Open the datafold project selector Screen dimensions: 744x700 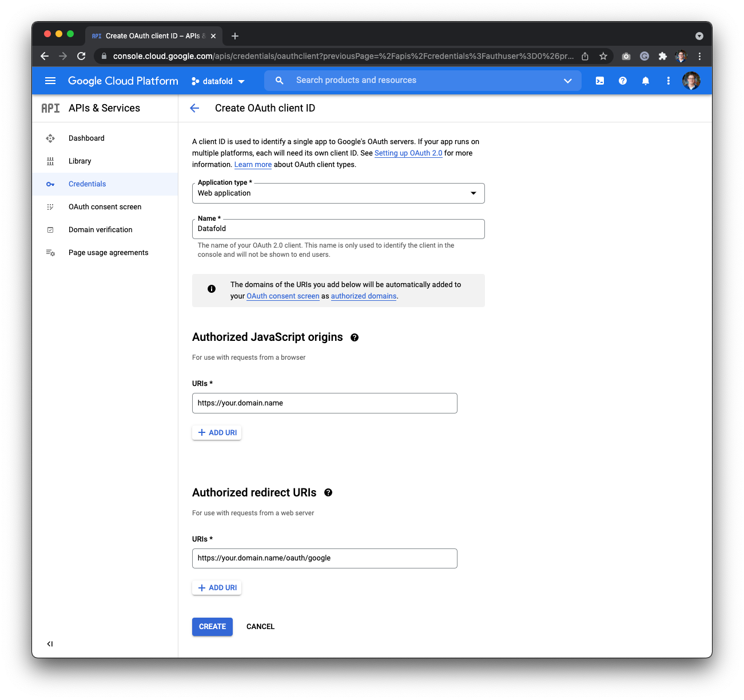tap(218, 81)
